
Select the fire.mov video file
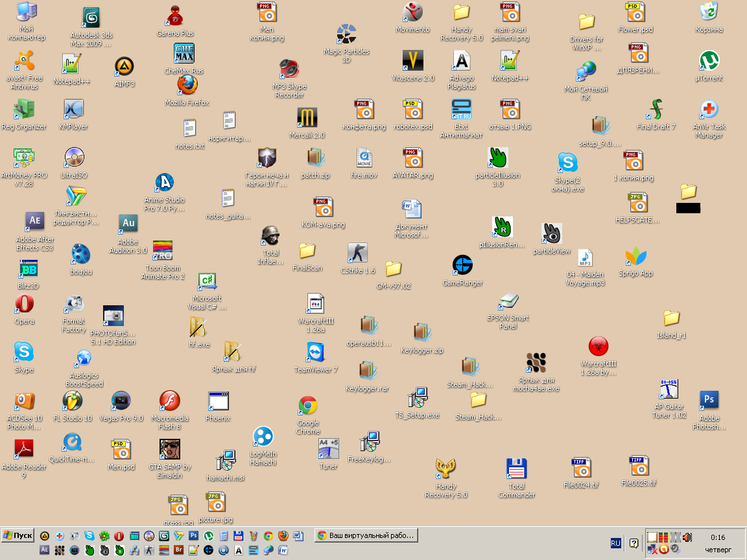(x=364, y=158)
